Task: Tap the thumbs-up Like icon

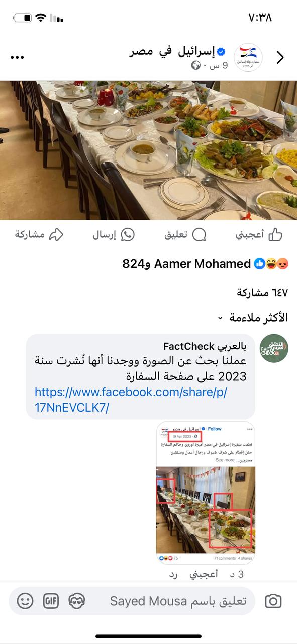Action: click(275, 234)
